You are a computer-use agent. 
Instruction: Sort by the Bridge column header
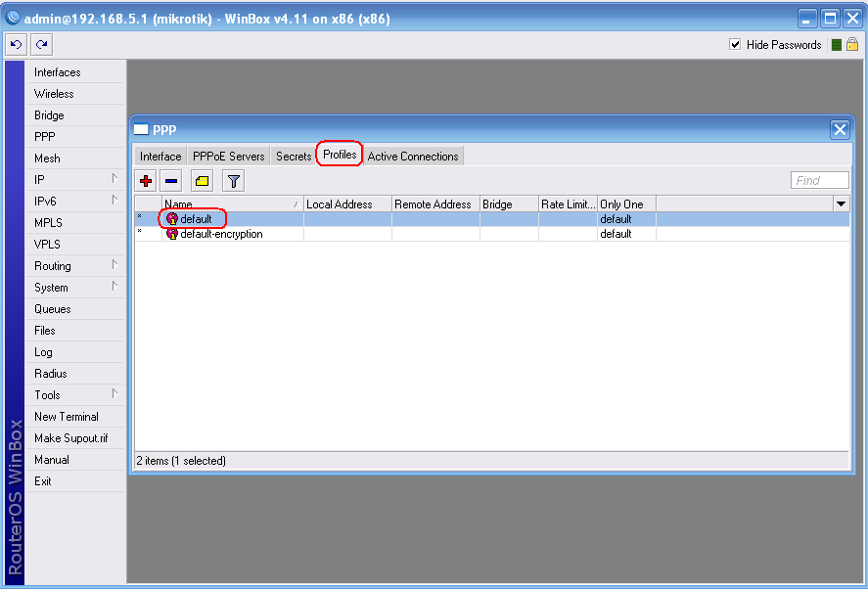[509, 204]
